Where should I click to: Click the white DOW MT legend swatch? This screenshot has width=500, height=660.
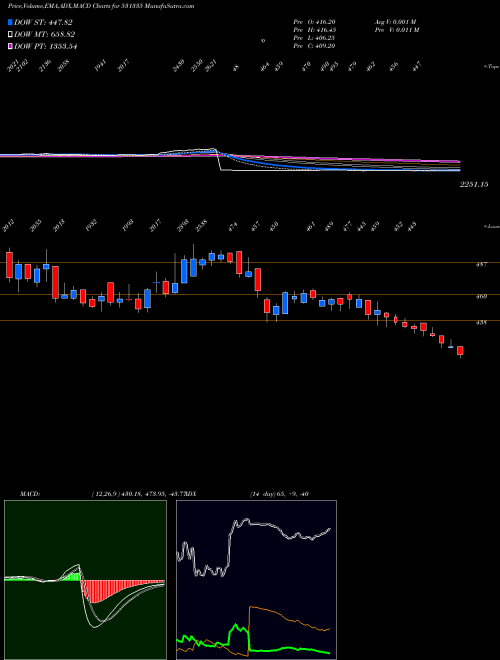tap(10, 34)
